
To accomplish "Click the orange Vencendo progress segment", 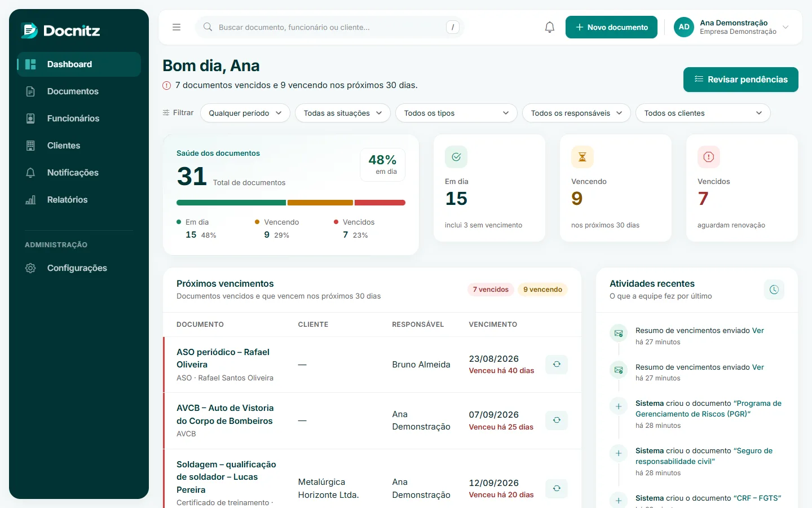I will [320, 203].
